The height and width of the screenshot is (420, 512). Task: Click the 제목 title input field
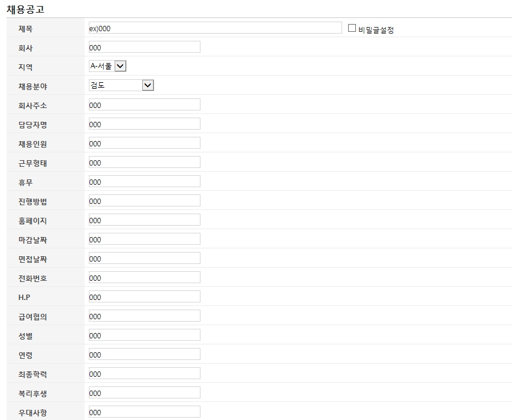[x=215, y=28]
